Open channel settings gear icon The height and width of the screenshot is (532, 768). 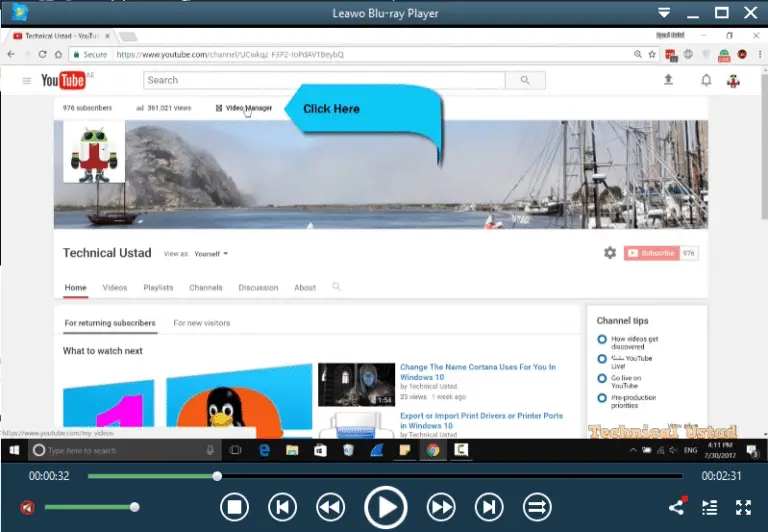tap(610, 253)
